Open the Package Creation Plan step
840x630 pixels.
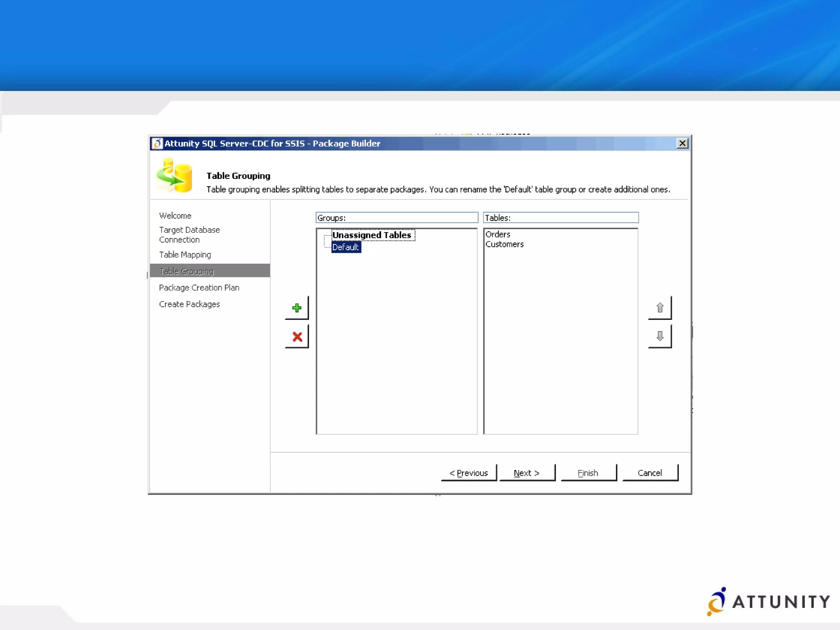point(199,288)
